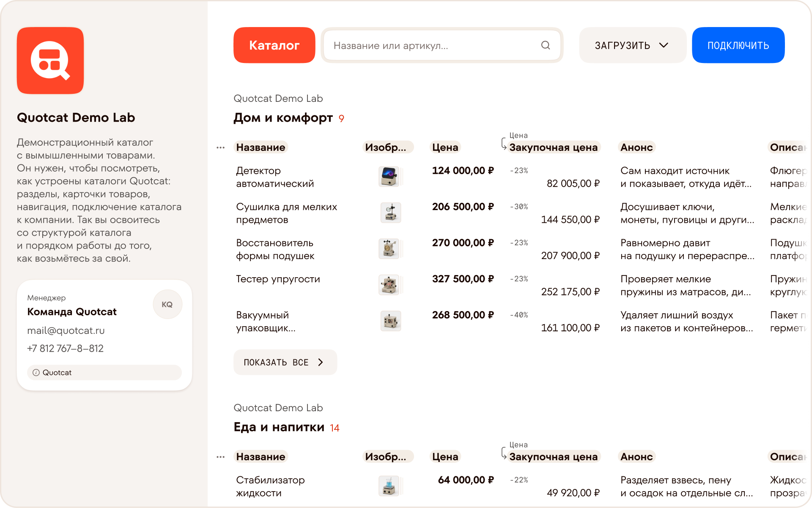The height and width of the screenshot is (508, 812).
Task: Click the phone number +7 812 767–8–812
Action: click(66, 348)
